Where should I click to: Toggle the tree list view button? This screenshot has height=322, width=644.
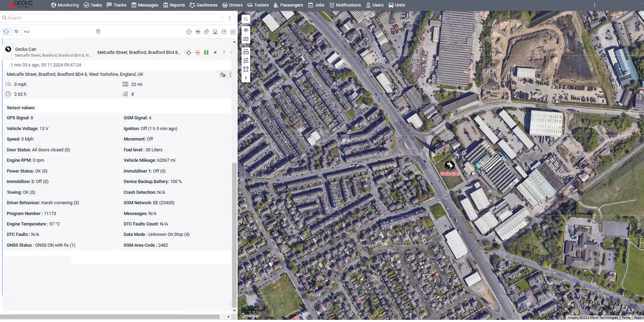[x=16, y=32]
